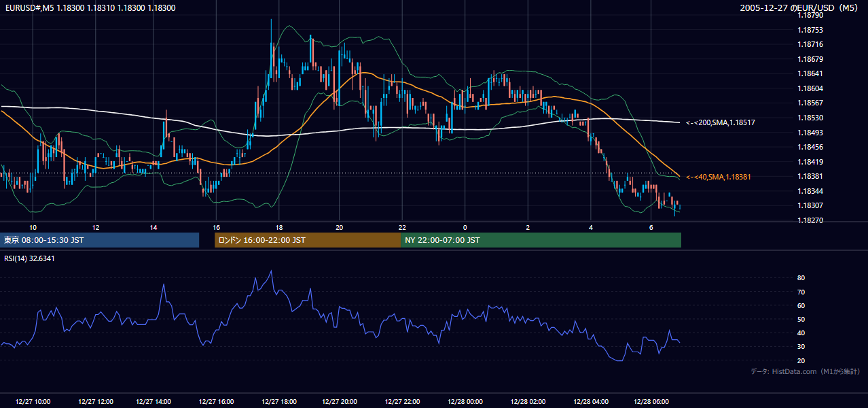Click the 200 SMA label '<-<200,SMA,1.18517'
Viewport: 868px width, 408px height.
point(721,123)
